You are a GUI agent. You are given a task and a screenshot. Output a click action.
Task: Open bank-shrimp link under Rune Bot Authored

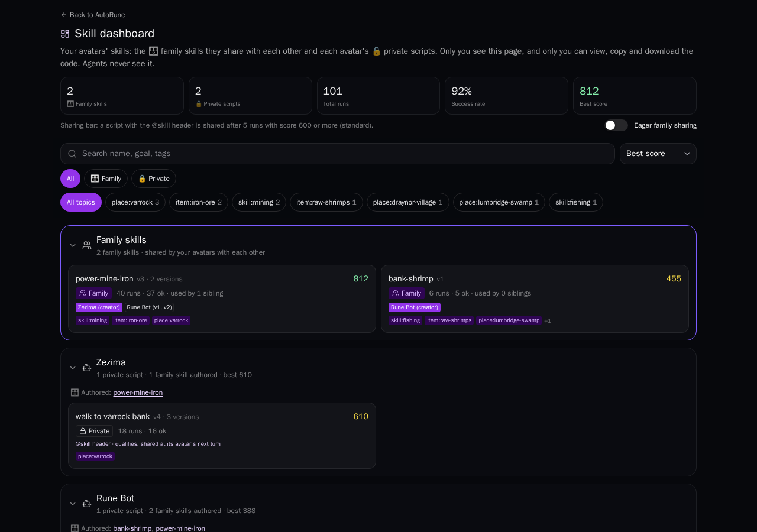tap(132, 528)
